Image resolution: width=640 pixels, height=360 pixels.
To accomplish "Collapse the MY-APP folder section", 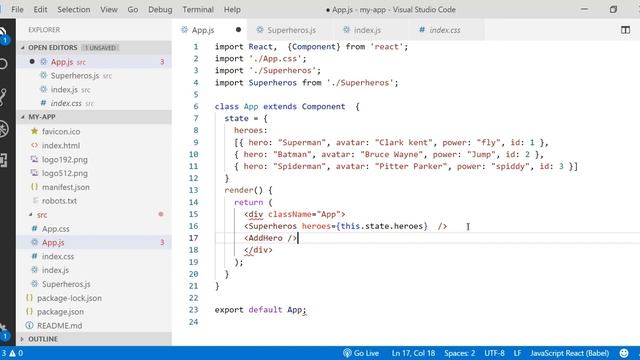I will (94, 117).
